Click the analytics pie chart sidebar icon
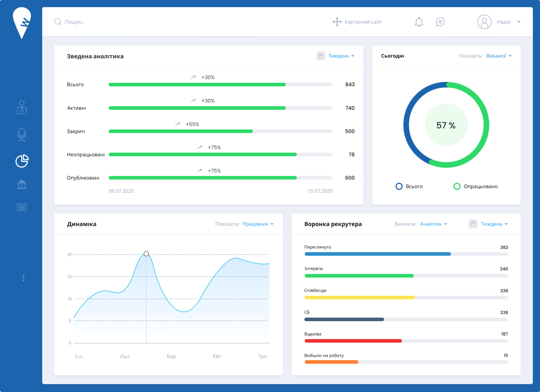 coord(22,161)
